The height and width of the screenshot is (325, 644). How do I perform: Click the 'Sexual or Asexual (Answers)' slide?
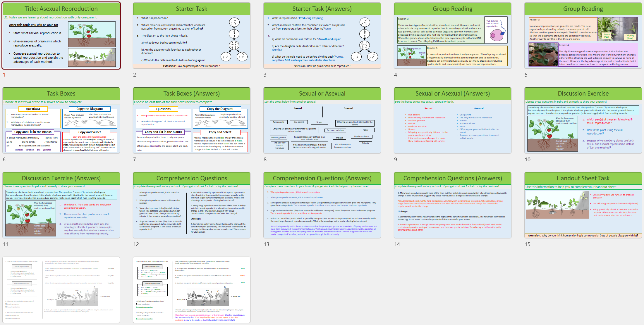coord(453,120)
